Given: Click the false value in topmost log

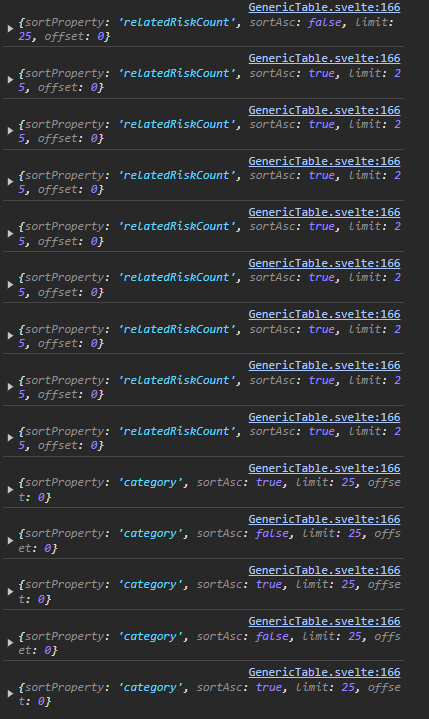Looking at the screenshot, I should pyautogui.click(x=324, y=22).
